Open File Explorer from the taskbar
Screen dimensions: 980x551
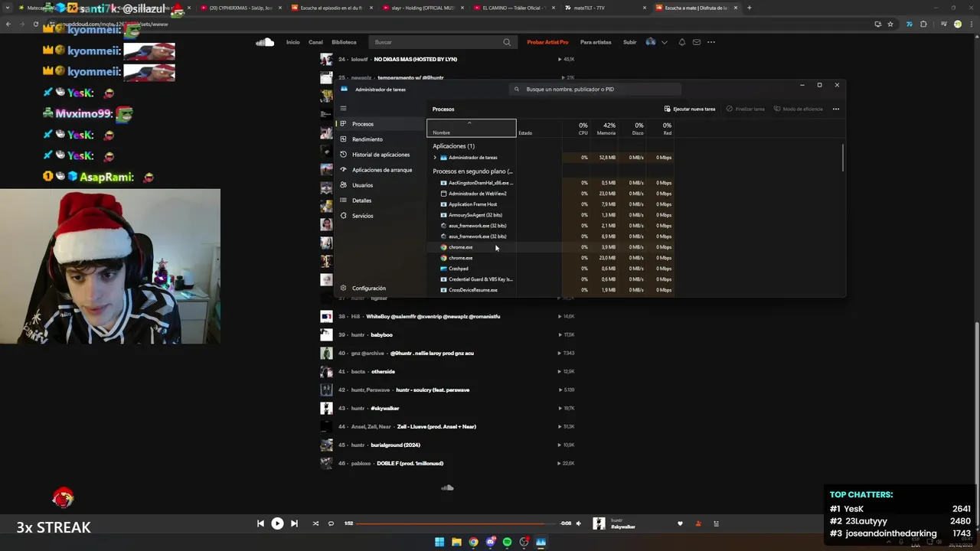[456, 542]
